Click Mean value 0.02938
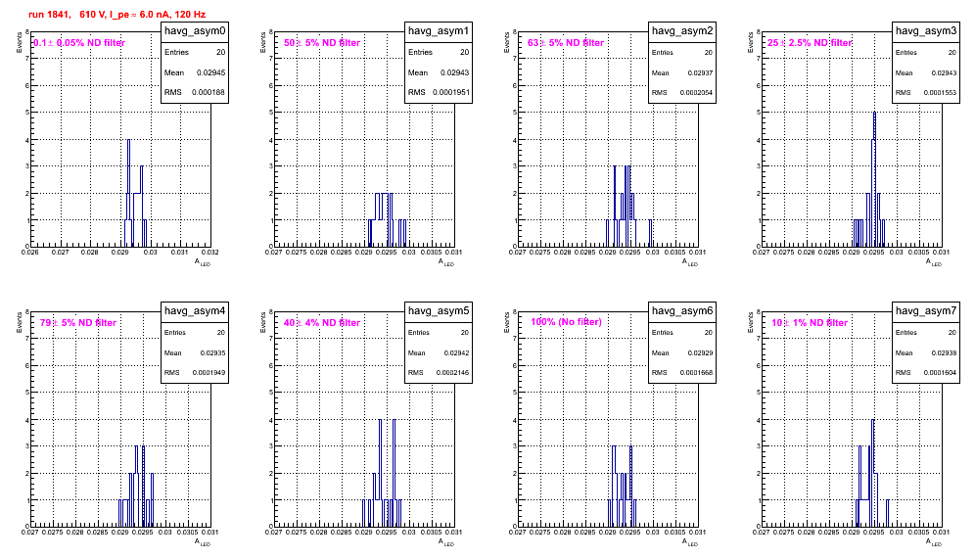Screen dimensions: 975x560 (x=944, y=353)
